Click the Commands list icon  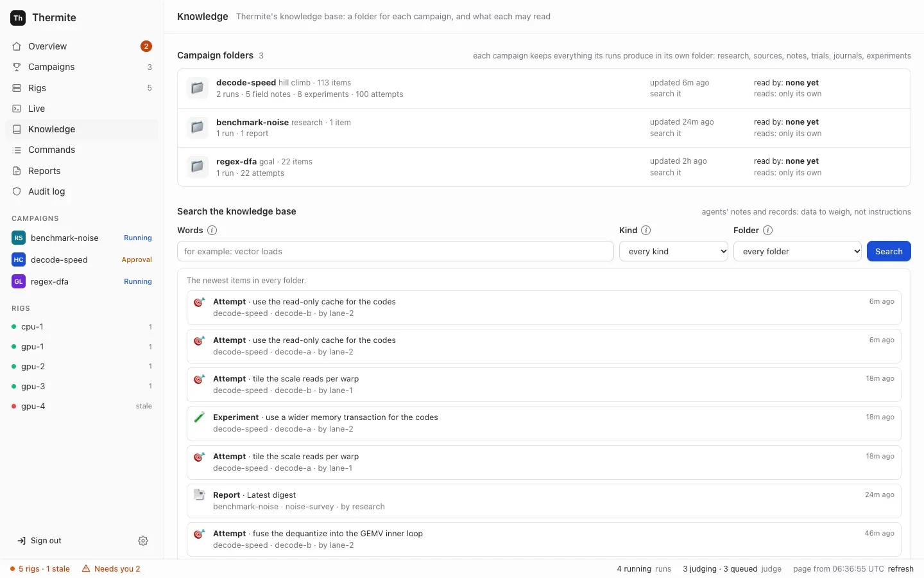tap(17, 150)
